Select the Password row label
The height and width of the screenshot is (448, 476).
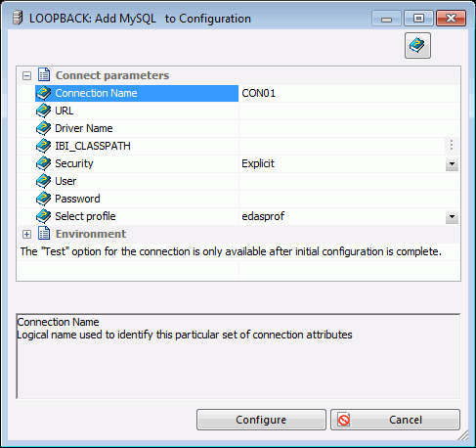coord(77,199)
